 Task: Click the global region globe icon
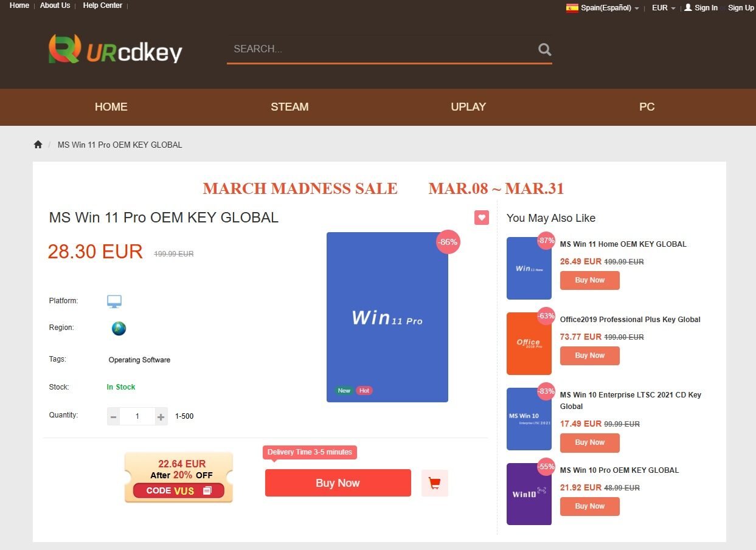click(x=119, y=328)
